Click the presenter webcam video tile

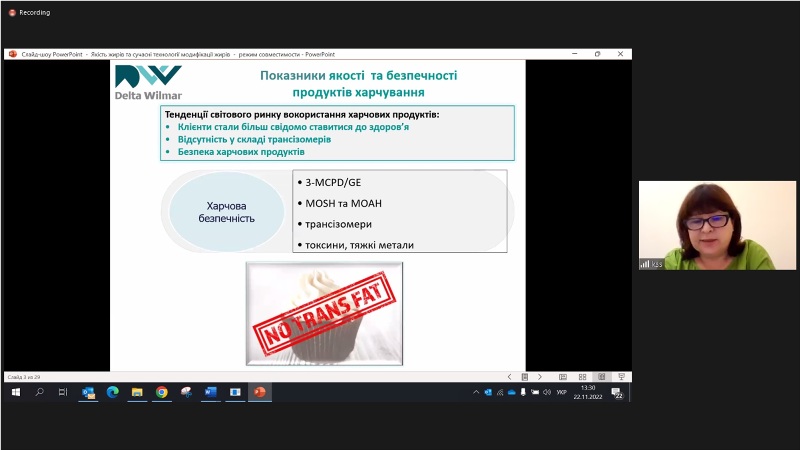tap(717, 225)
